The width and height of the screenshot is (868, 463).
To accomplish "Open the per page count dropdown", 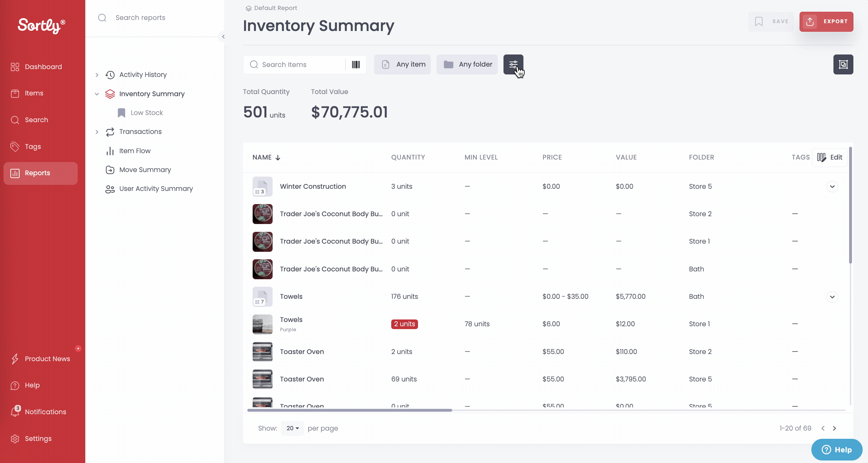I will pyautogui.click(x=292, y=428).
